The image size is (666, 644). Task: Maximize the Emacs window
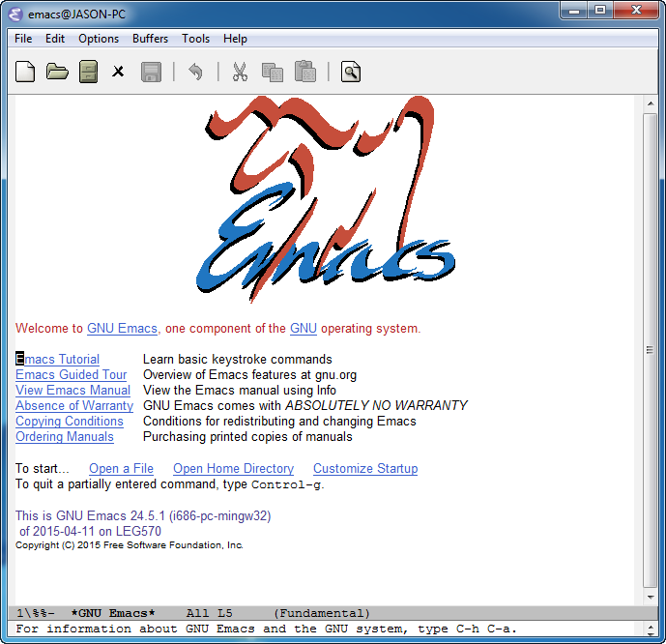pos(599,11)
